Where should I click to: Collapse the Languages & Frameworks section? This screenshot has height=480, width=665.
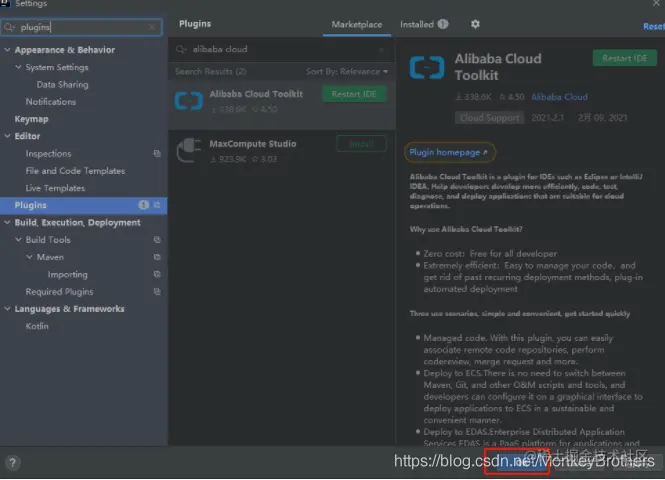coord(7,309)
